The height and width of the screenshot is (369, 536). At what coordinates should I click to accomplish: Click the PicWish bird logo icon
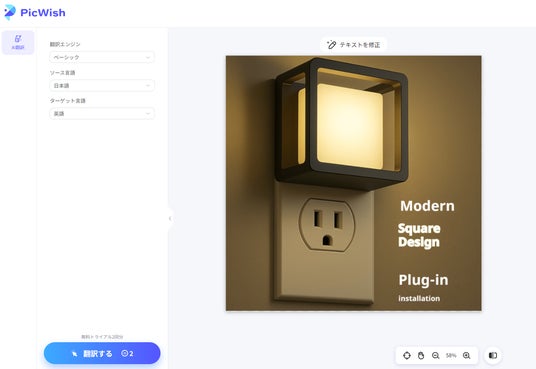coord(10,12)
